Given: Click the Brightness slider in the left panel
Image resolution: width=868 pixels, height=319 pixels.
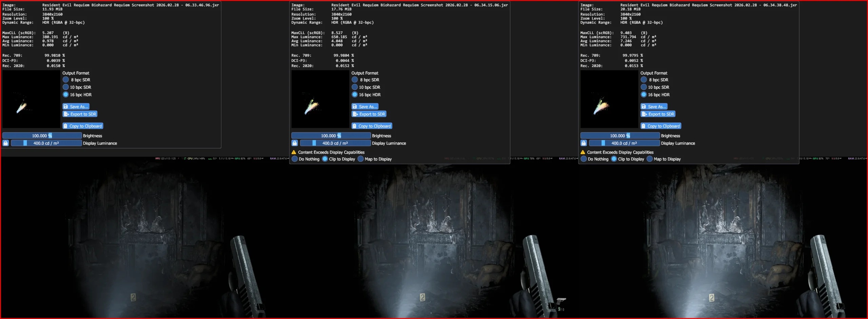Looking at the screenshot, I should [x=42, y=136].
